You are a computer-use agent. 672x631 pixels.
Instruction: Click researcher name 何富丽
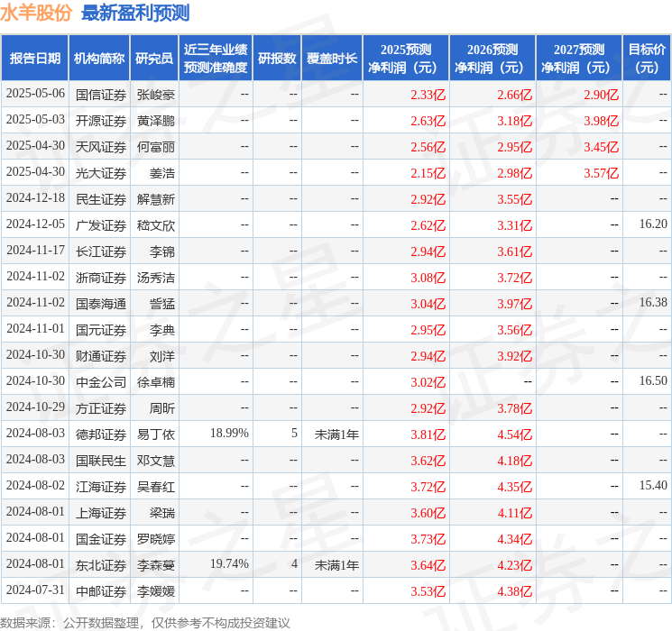[156, 147]
